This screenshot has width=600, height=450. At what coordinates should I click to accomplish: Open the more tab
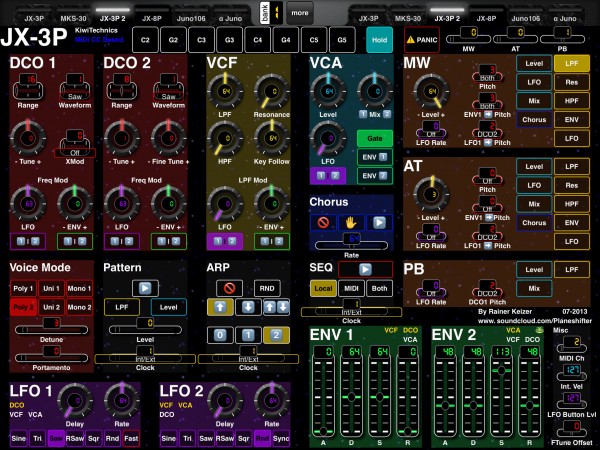(x=300, y=13)
